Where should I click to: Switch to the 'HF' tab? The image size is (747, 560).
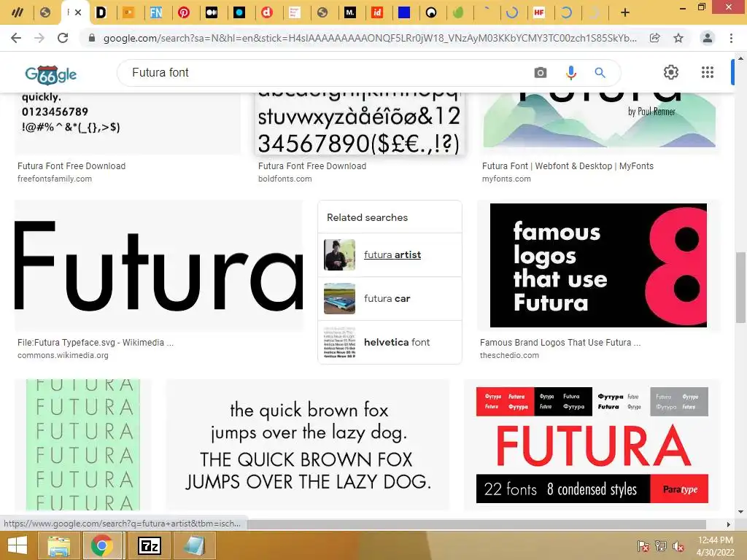539,12
